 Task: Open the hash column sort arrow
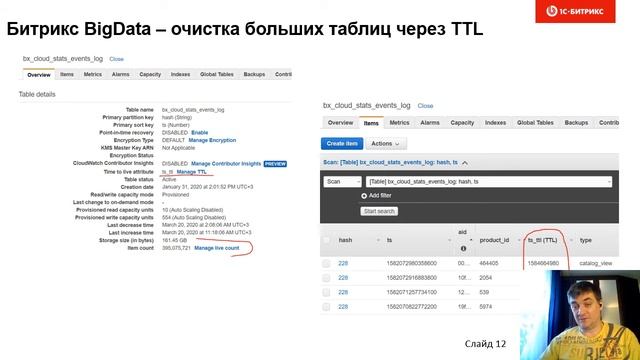click(378, 240)
